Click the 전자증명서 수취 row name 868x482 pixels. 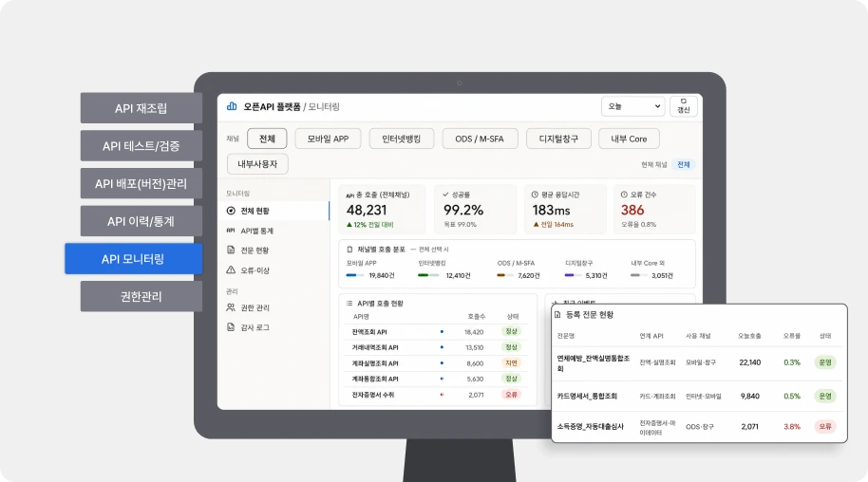(373, 395)
